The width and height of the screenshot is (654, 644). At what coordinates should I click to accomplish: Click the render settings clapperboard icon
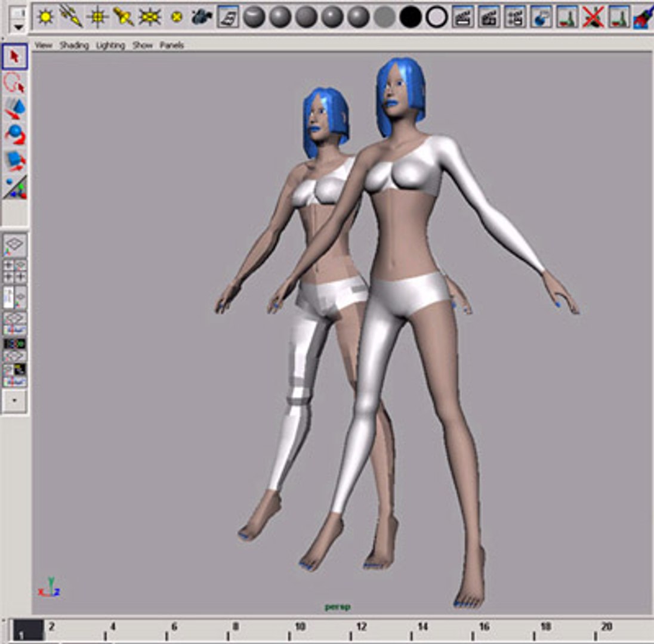515,17
